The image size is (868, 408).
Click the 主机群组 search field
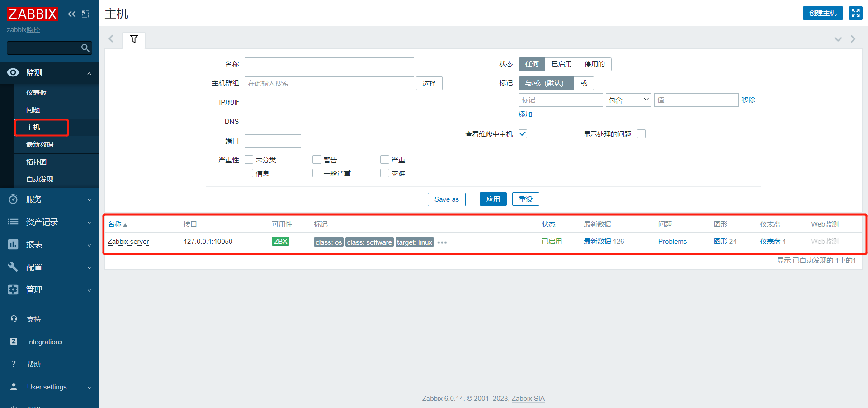click(329, 83)
